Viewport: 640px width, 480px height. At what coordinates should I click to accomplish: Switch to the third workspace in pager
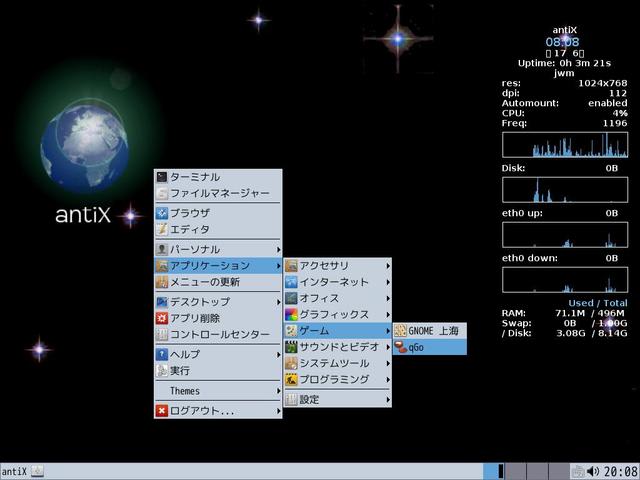pos(537,471)
